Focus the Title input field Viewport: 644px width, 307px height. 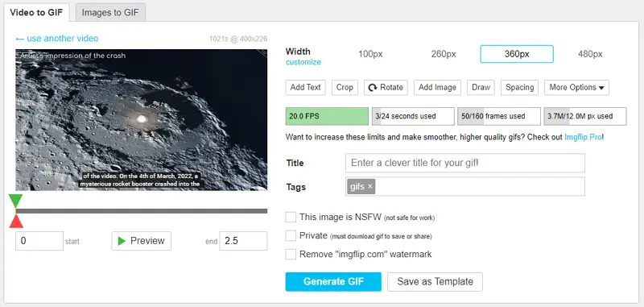pos(465,163)
